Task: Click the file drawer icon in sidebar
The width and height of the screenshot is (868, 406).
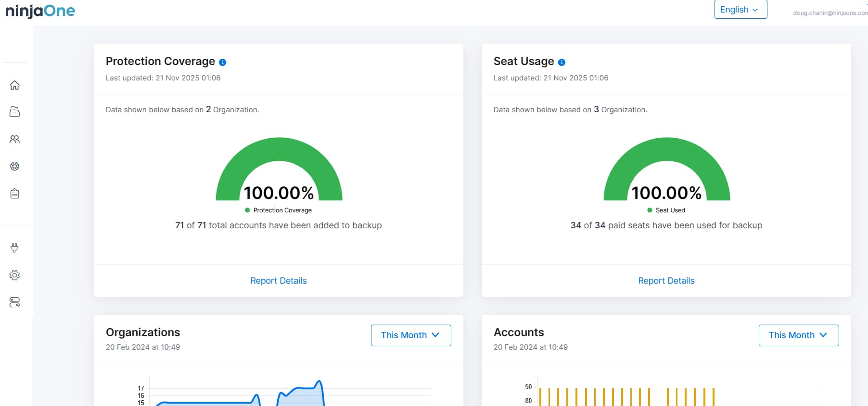Action: (14, 112)
